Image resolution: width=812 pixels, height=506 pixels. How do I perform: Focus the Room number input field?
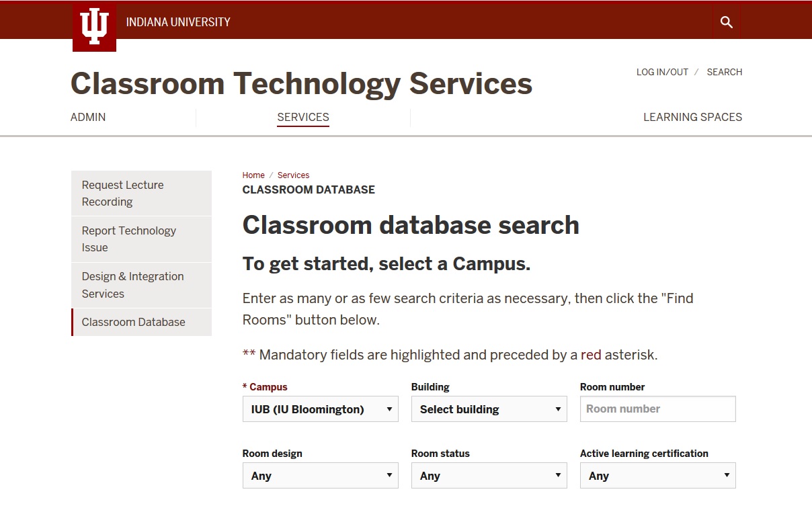point(657,409)
